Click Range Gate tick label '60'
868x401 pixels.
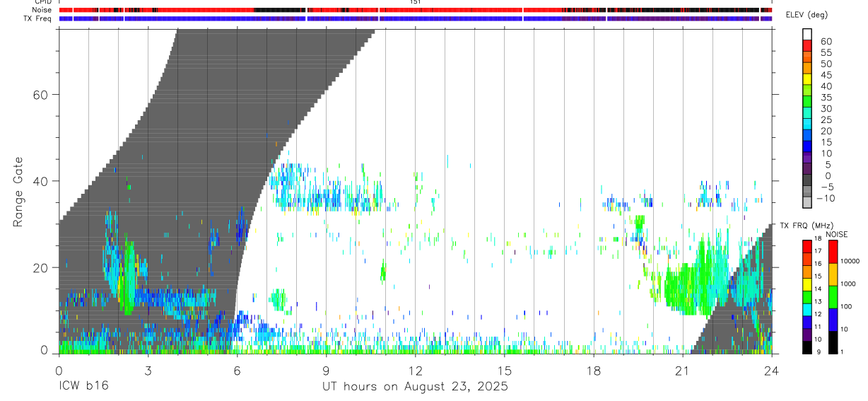coord(41,95)
